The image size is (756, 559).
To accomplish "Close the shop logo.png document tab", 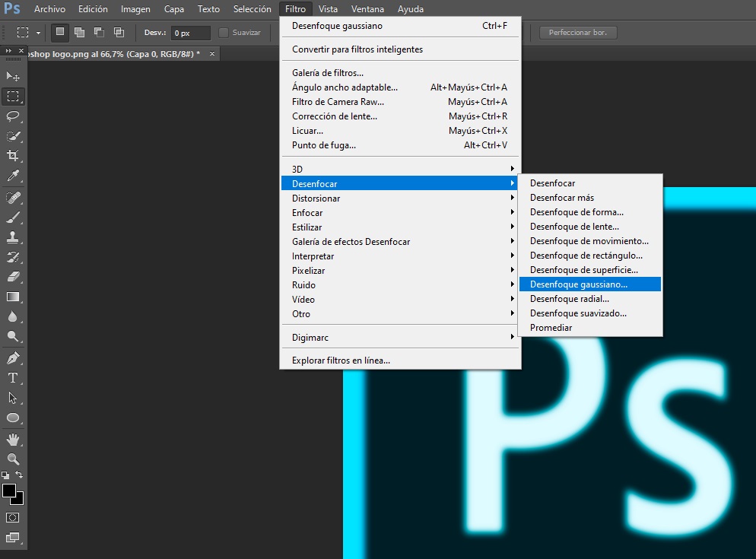I will pyautogui.click(x=212, y=53).
